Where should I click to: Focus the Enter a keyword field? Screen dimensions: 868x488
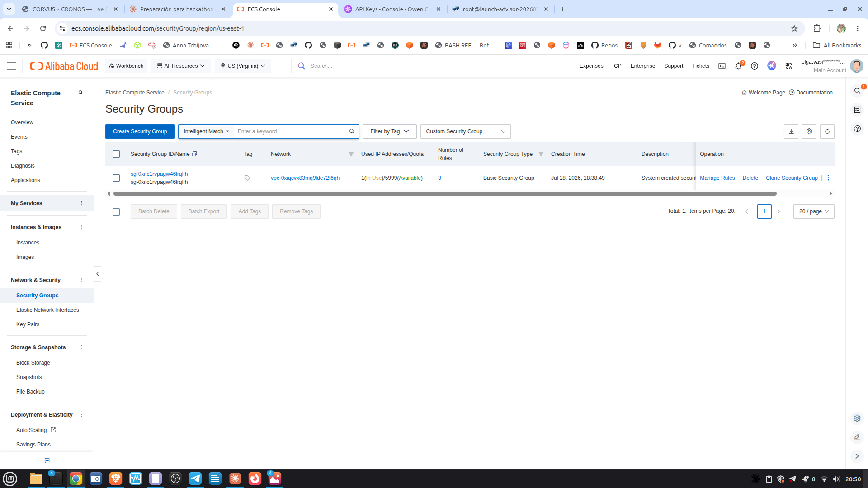click(x=289, y=131)
